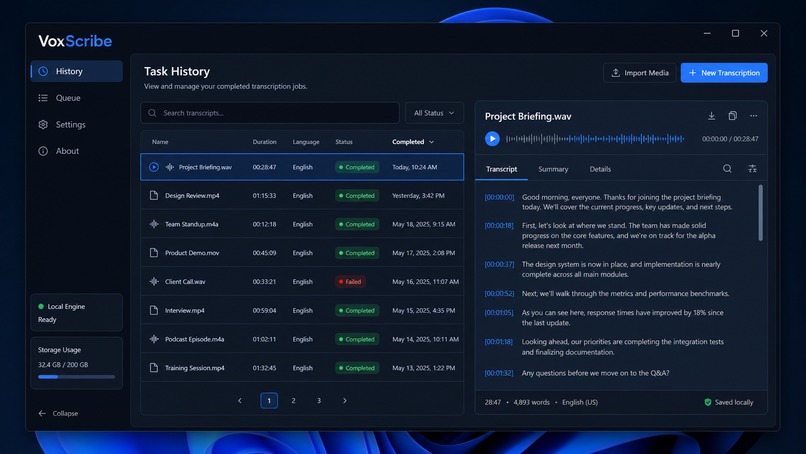The image size is (806, 454).
Task: Select the Product Demo.mov file name
Action: pos(192,253)
